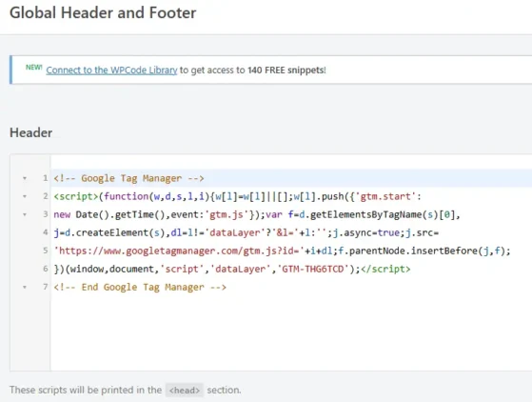This screenshot has width=532, height=402.
Task: Click line 2 starting with <script>(function
Action: click(238, 196)
